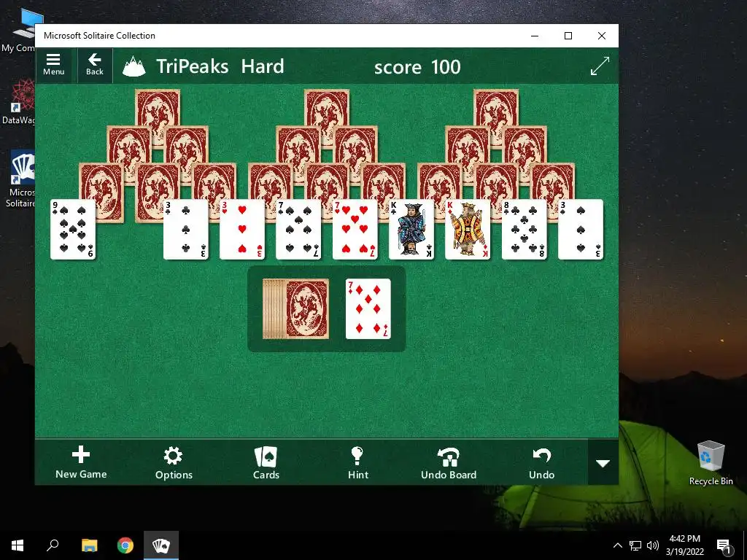
Task: Open the volume tray icon
Action: coord(653,545)
